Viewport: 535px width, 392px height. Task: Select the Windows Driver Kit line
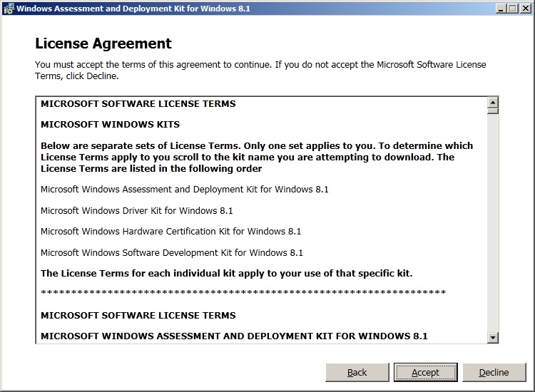tap(136, 211)
